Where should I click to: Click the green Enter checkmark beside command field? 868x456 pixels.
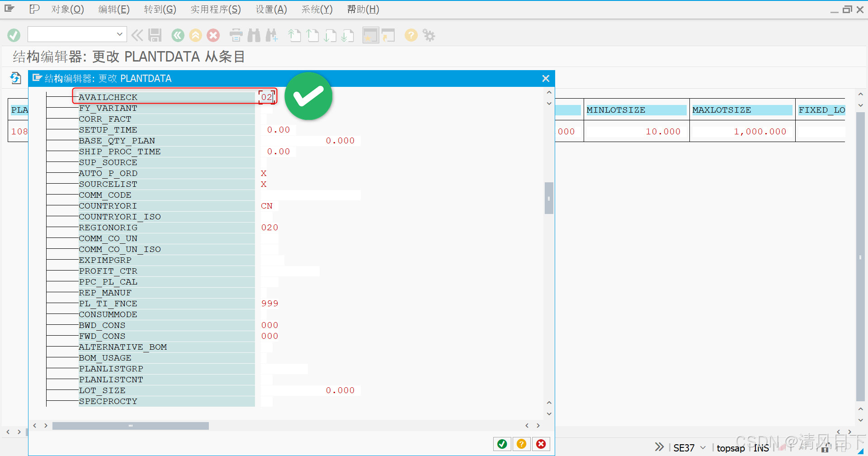pos(14,35)
